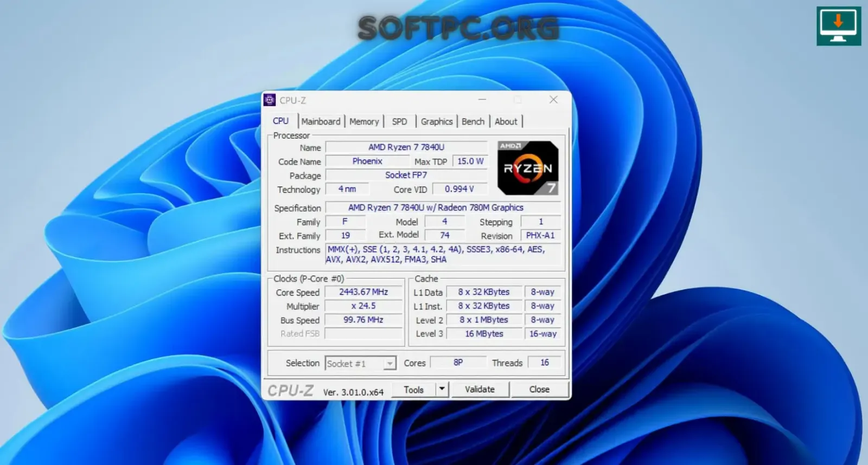Click the Tools button
This screenshot has width=868, height=465.
tap(413, 389)
